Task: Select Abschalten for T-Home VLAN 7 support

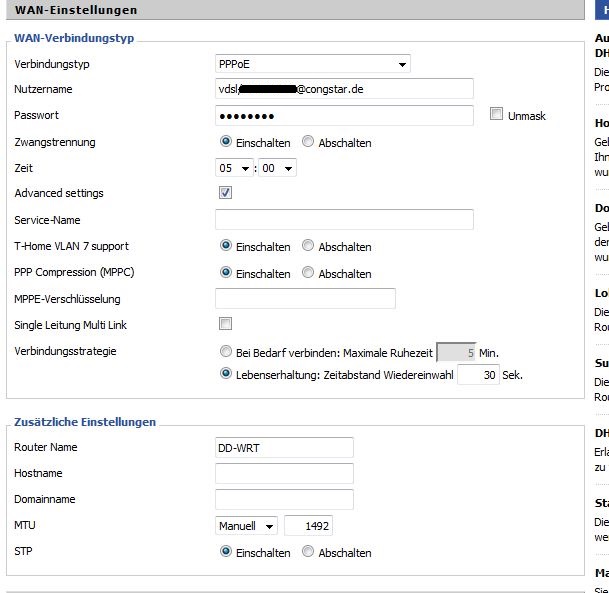Action: 308,246
